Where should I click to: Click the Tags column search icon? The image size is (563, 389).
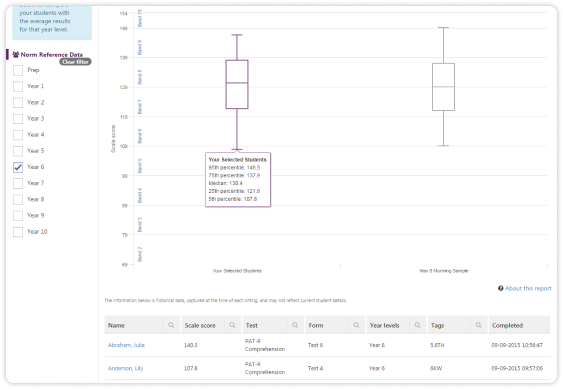tap(478, 325)
